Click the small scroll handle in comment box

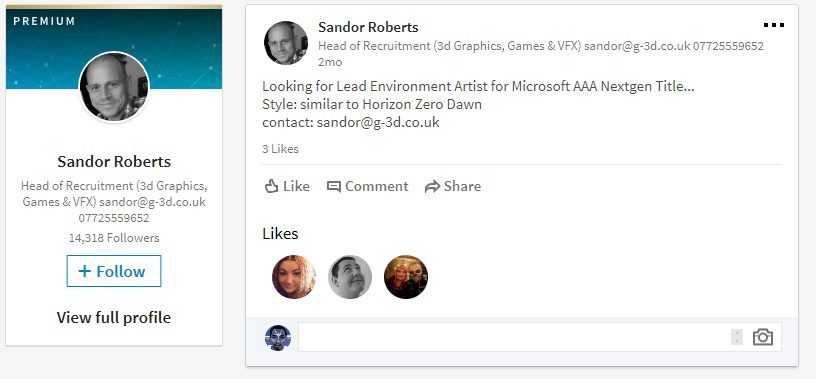point(737,337)
